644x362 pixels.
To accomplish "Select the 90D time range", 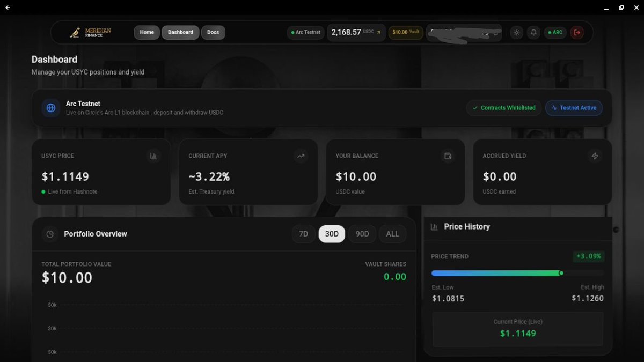I will point(362,234).
